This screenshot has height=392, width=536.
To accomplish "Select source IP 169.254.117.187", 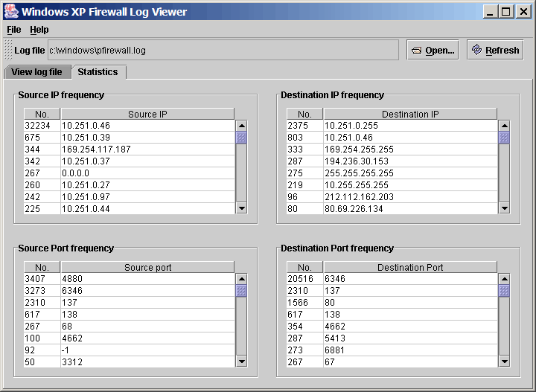I will [x=130, y=150].
